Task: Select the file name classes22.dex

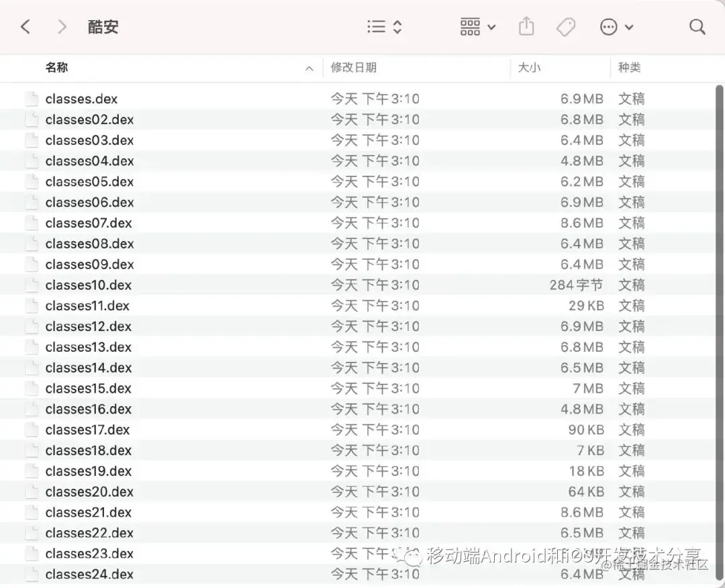Action: [x=90, y=533]
